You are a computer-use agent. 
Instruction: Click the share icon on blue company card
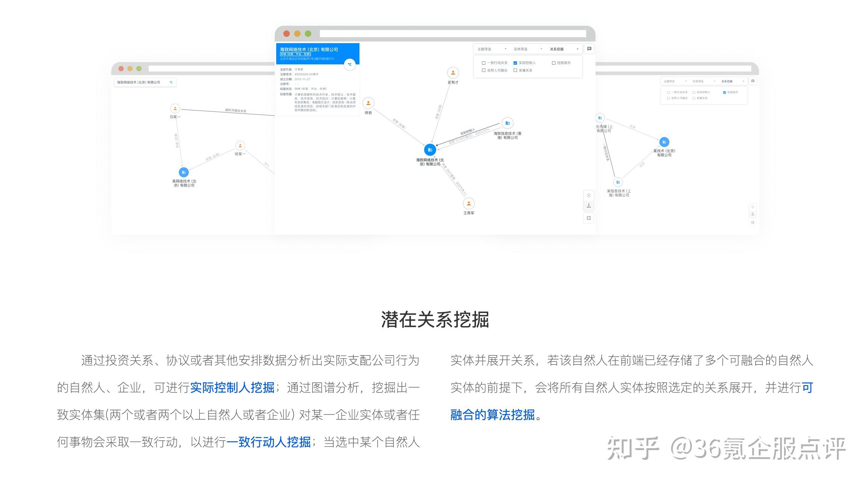pos(350,64)
